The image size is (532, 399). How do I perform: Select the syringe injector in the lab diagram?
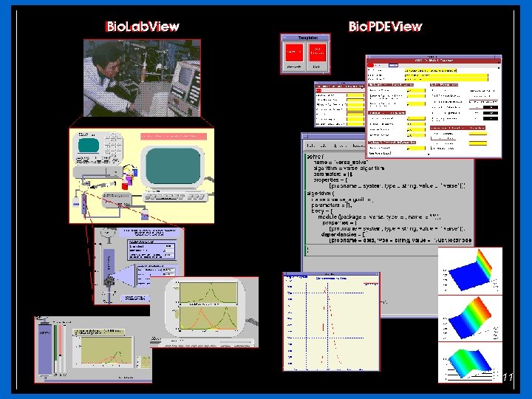(x=102, y=185)
